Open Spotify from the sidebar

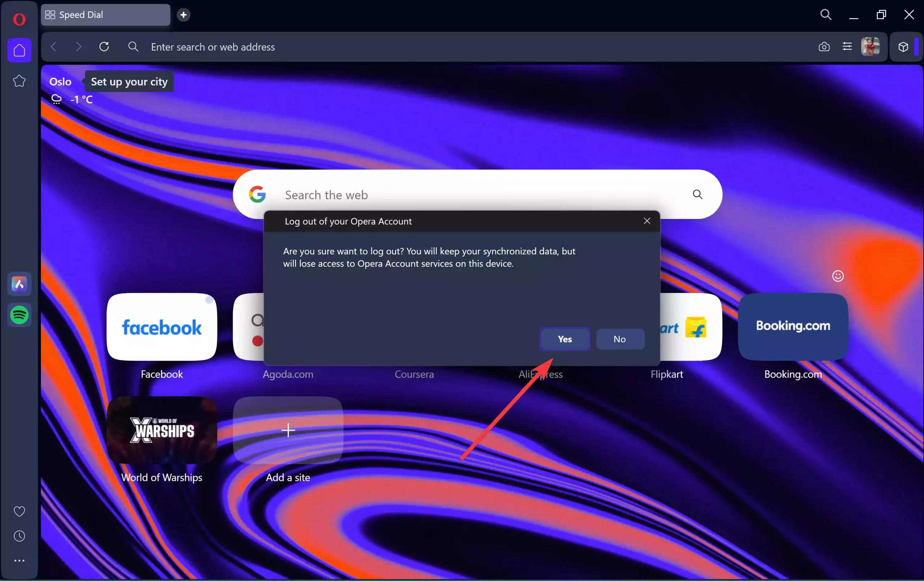19,315
